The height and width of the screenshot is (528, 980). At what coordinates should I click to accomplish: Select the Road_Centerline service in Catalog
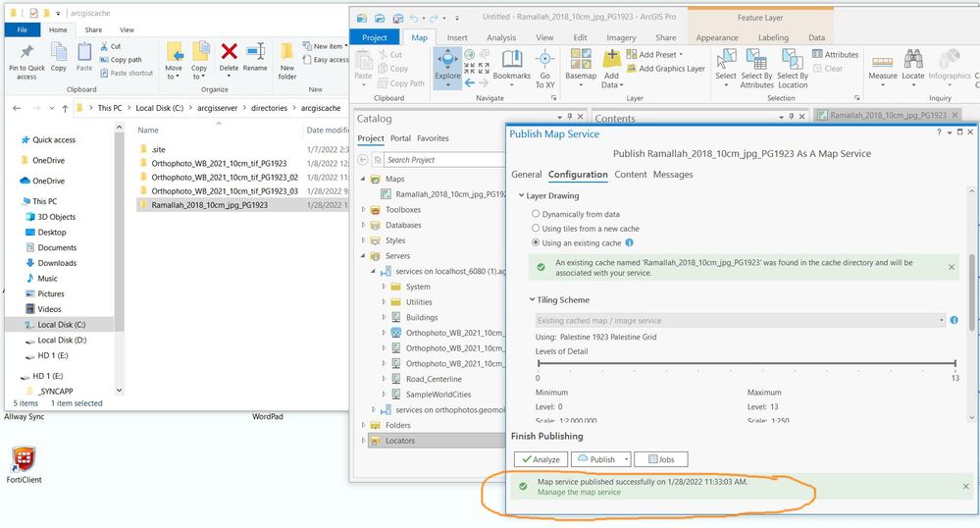coord(434,379)
